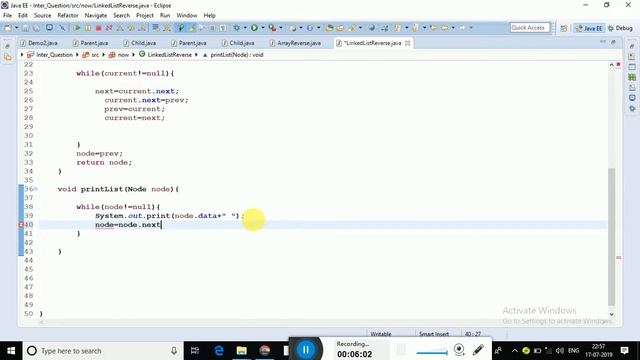Click the Package Explorer icon in left sidebar

pyautogui.click(x=8, y=58)
